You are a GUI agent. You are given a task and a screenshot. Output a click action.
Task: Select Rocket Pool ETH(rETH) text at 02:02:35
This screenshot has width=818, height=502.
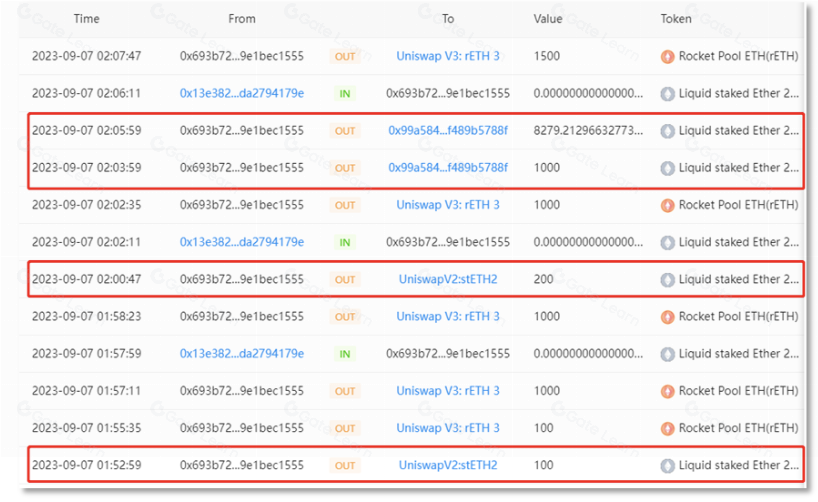click(738, 205)
